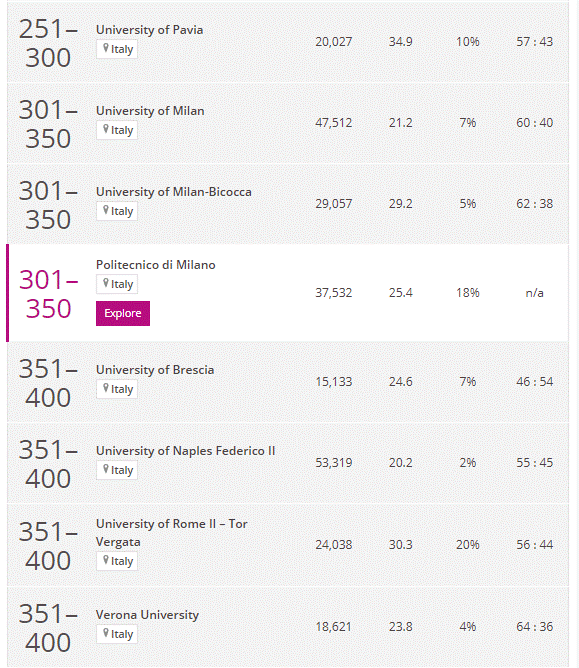The height and width of the screenshot is (668, 579).
Task: Click the Explore button for Politecnico di Milano
Action: click(x=123, y=313)
